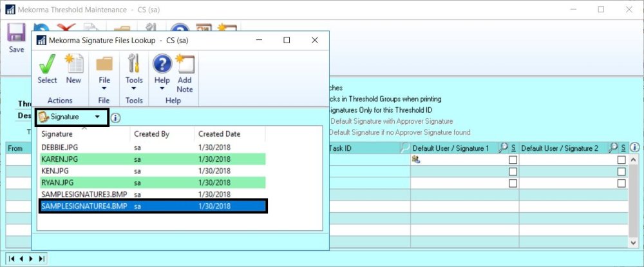Image resolution: width=644 pixels, height=267 pixels.
Task: Click the Add Note icon
Action: (x=185, y=64)
